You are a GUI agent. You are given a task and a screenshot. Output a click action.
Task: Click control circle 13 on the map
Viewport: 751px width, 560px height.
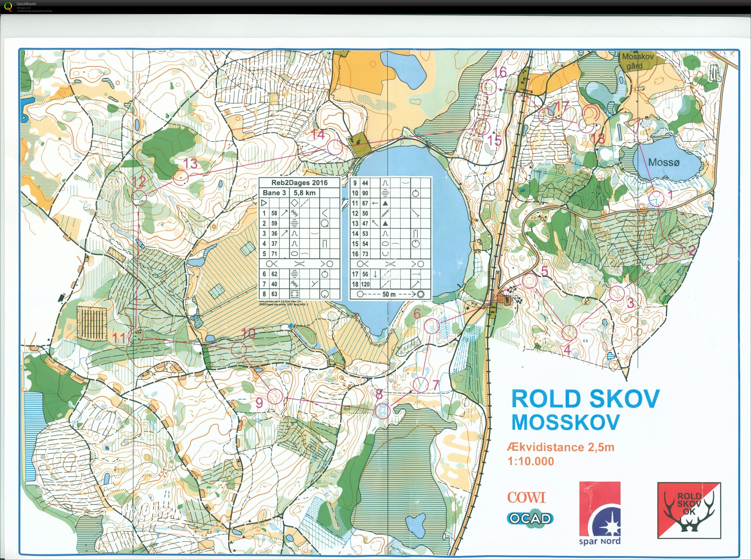(181, 177)
